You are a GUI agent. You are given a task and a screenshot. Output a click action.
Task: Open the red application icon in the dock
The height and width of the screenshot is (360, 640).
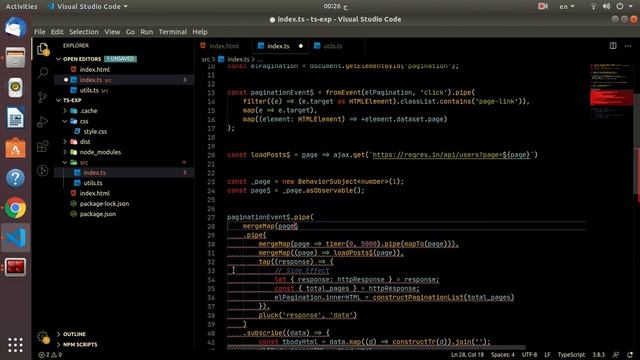click(x=16, y=267)
